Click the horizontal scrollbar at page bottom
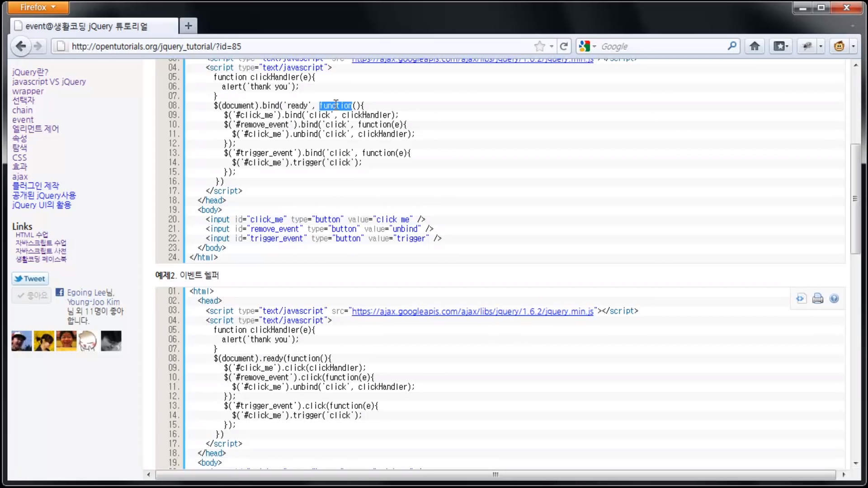 pyautogui.click(x=495, y=474)
